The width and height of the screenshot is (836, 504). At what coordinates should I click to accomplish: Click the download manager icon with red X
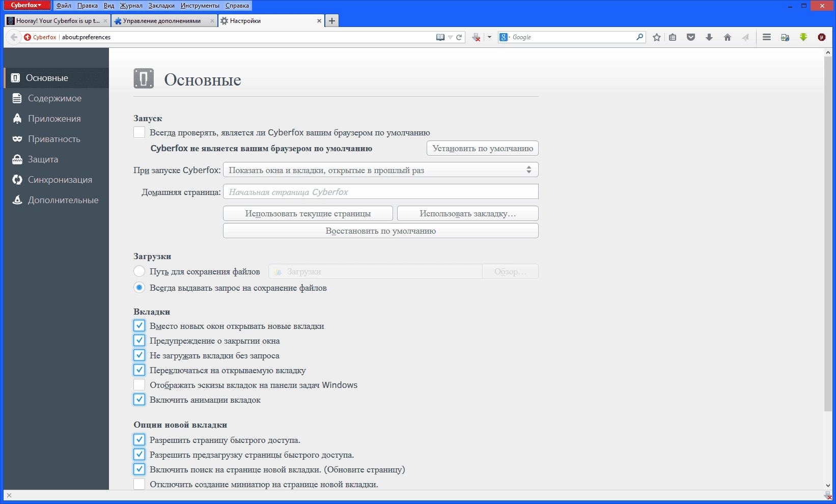click(x=477, y=37)
